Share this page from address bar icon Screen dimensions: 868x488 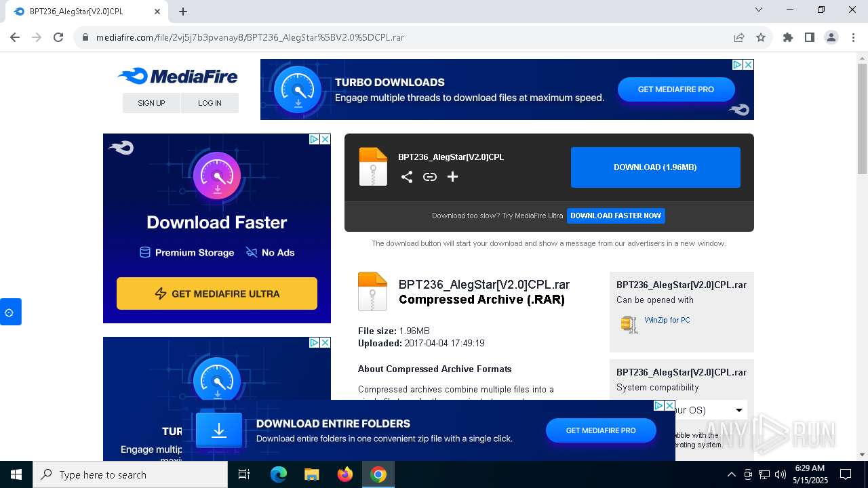739,37
